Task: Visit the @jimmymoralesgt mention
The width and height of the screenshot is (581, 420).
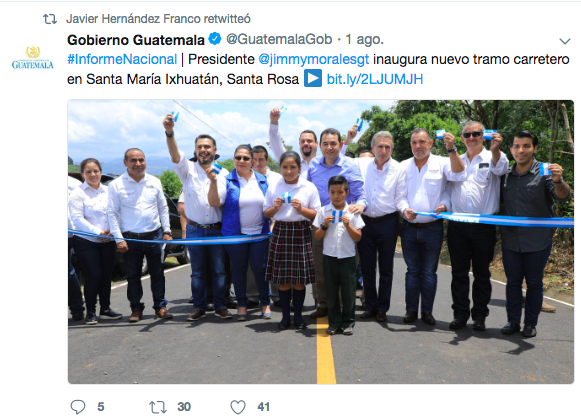Action: click(x=314, y=59)
